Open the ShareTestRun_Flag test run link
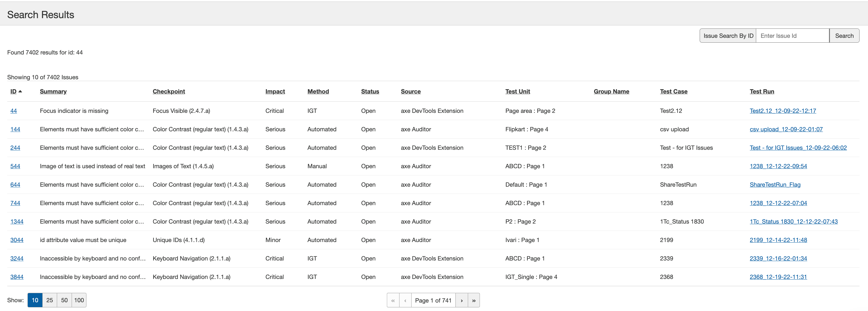This screenshot has height=311, width=868. coord(775,185)
